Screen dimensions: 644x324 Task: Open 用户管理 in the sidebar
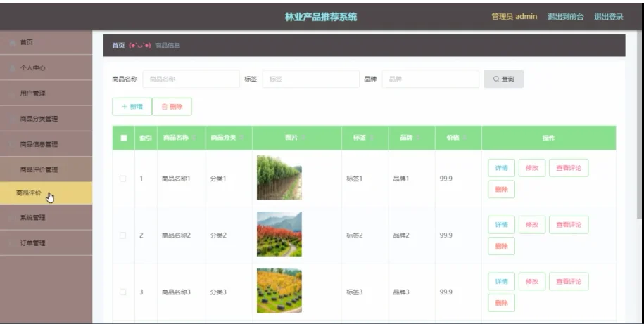[46, 93]
